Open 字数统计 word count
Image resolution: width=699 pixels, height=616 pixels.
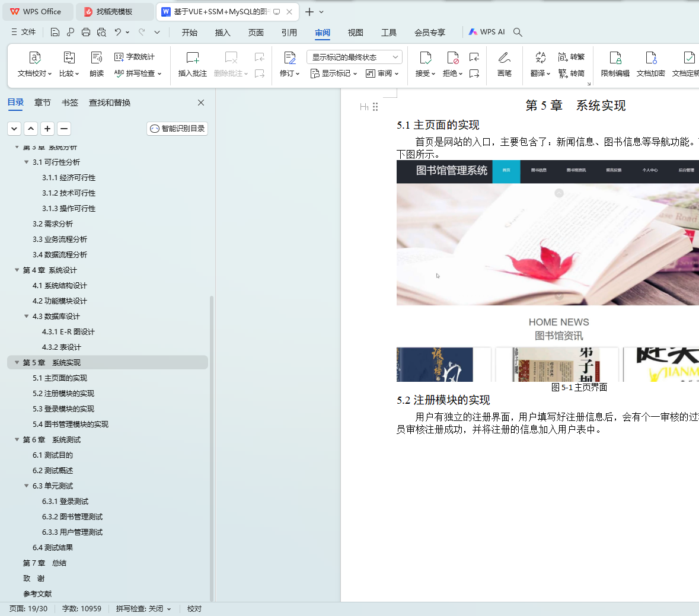coord(134,56)
